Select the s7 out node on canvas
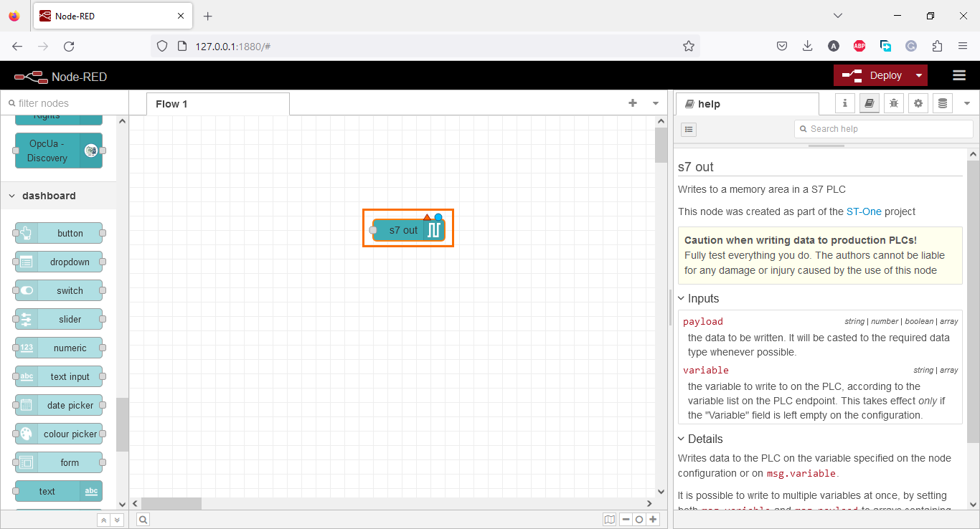The image size is (980, 529). coord(409,230)
